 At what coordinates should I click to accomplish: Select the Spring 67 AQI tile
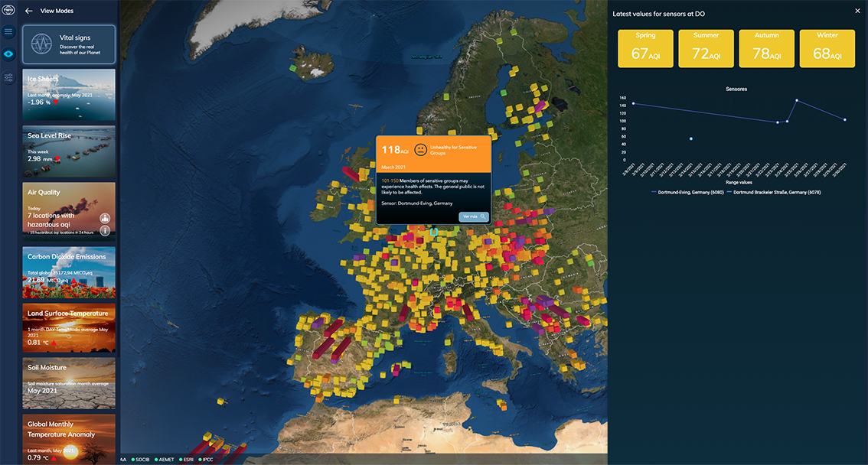(x=645, y=49)
